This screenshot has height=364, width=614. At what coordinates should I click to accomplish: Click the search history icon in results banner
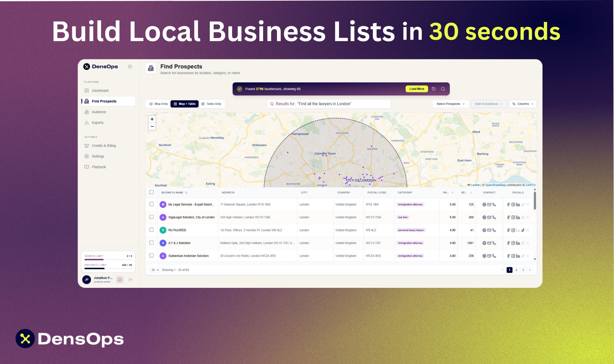434,89
